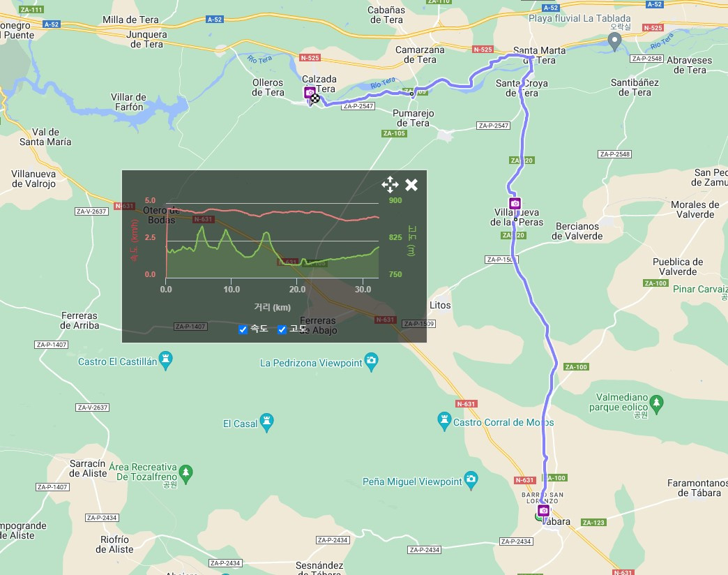
Task: Click the Val de Santa María label
Action: tap(45, 137)
